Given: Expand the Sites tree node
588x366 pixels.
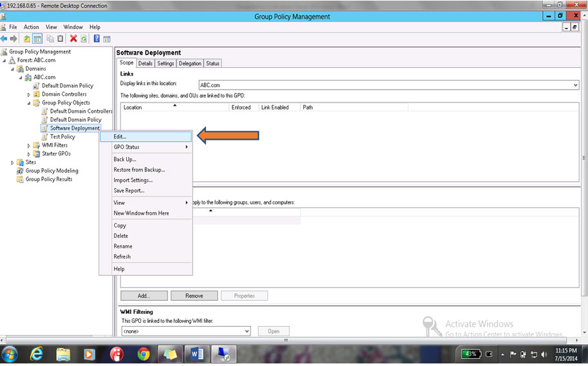Looking at the screenshot, I should click(x=12, y=163).
